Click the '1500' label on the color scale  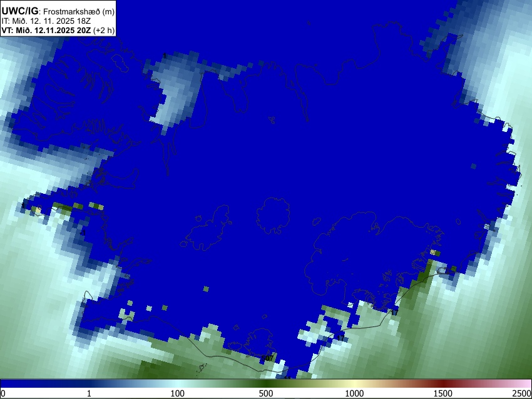(x=442, y=393)
